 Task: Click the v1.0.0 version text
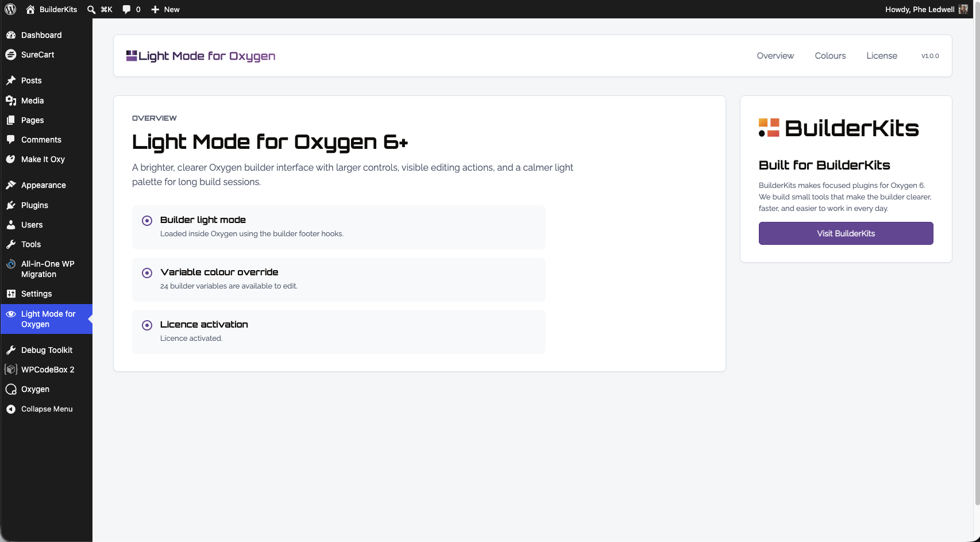click(x=930, y=56)
